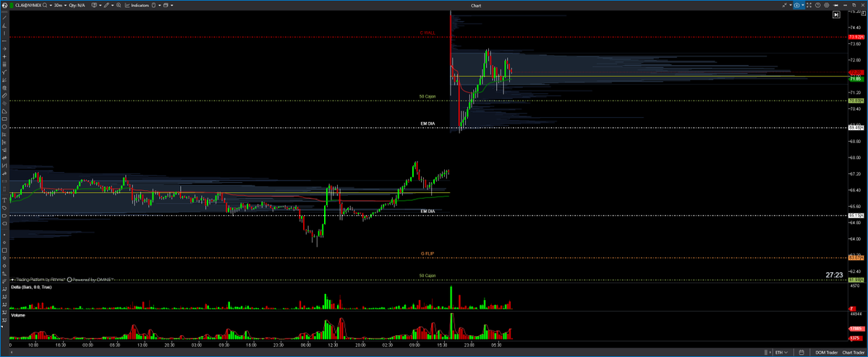This screenshot has width=868, height=357.
Task: Click the zoom-in magnifier icon
Action: [119, 5]
